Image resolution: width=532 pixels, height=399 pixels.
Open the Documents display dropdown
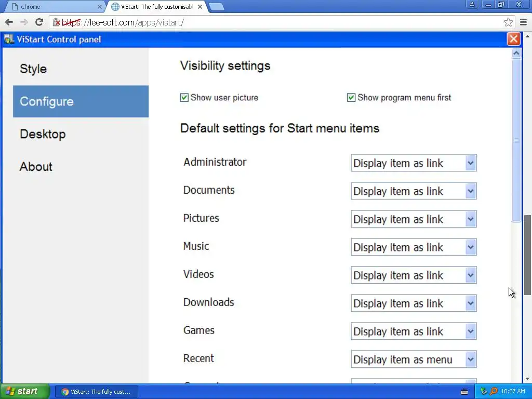coord(414,191)
